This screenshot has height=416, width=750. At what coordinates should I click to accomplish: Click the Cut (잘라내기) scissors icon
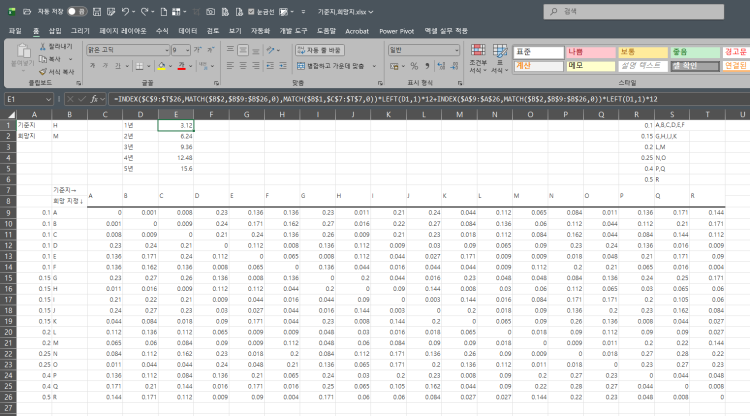coord(43,47)
